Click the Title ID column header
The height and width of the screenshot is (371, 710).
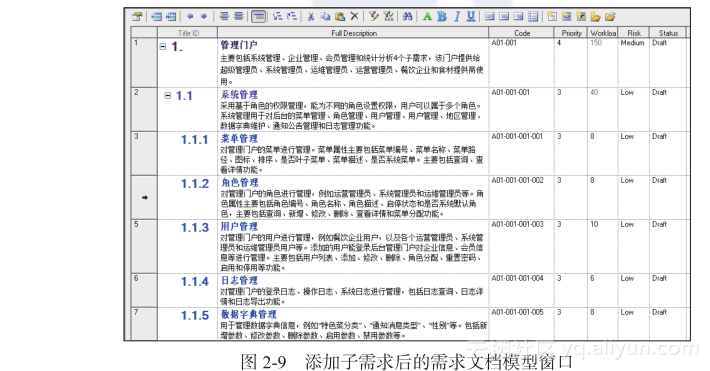tap(188, 33)
